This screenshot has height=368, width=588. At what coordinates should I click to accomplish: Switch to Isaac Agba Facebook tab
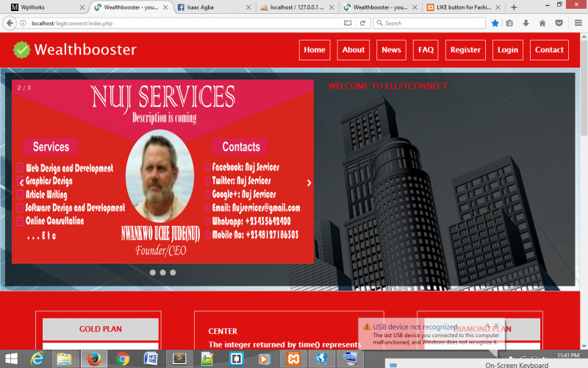point(214,7)
